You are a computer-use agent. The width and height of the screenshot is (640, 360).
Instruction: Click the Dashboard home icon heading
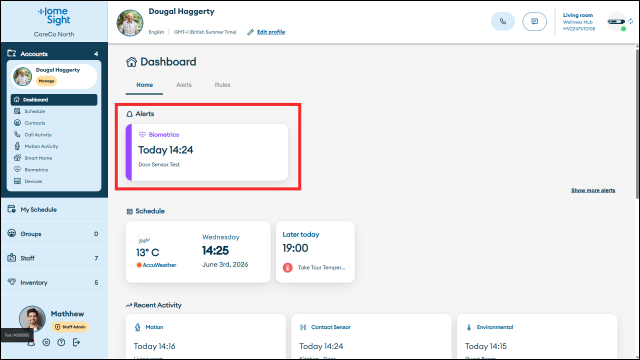131,62
